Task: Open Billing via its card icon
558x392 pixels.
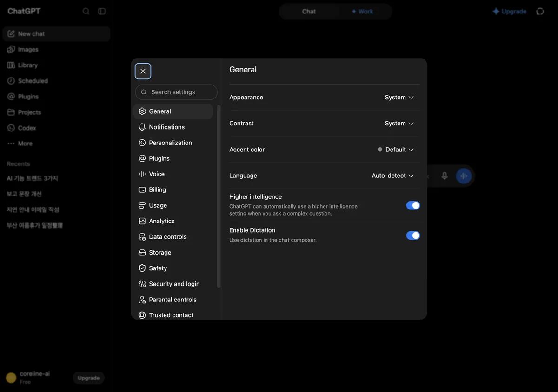Action: [x=142, y=189]
